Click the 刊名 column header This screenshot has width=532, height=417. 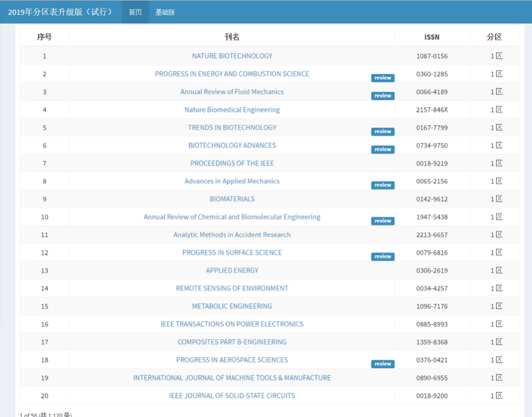point(232,37)
